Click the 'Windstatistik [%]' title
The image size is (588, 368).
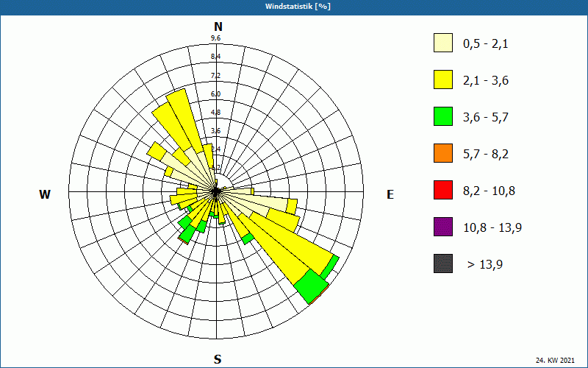[x=298, y=7]
